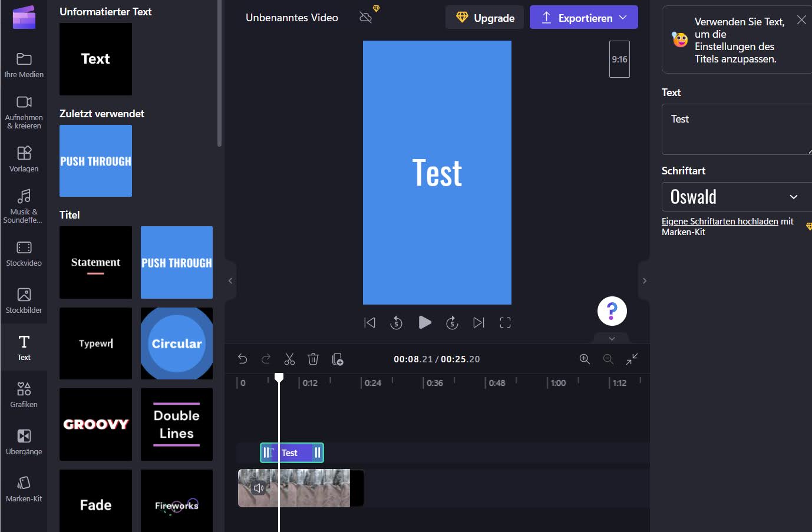
Task: Click the fit timeline to screen icon
Action: (x=632, y=359)
